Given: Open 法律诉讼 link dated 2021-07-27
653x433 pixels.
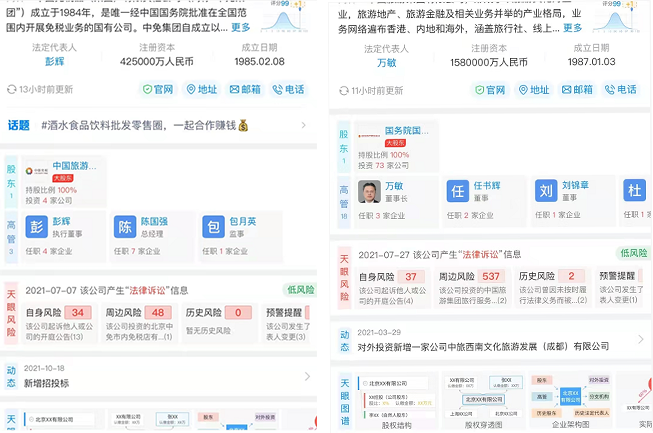Looking at the screenshot, I should [x=480, y=254].
